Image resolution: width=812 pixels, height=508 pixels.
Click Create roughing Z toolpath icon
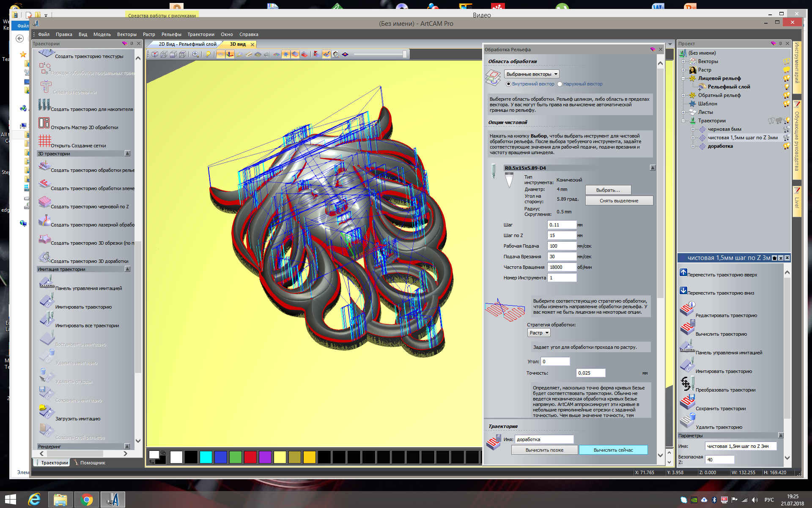pyautogui.click(x=44, y=202)
